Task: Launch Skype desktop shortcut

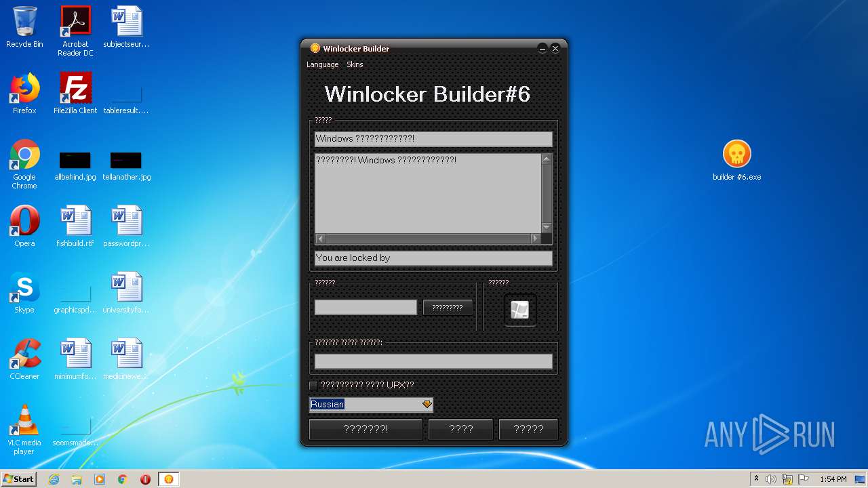Action: (x=24, y=293)
